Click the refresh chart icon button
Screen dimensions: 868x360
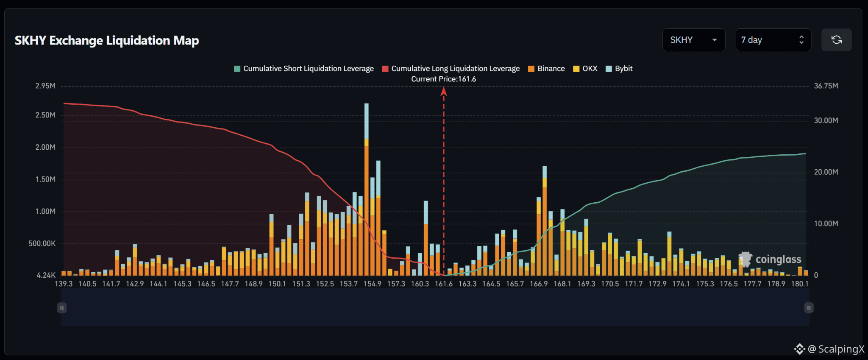pyautogui.click(x=836, y=40)
